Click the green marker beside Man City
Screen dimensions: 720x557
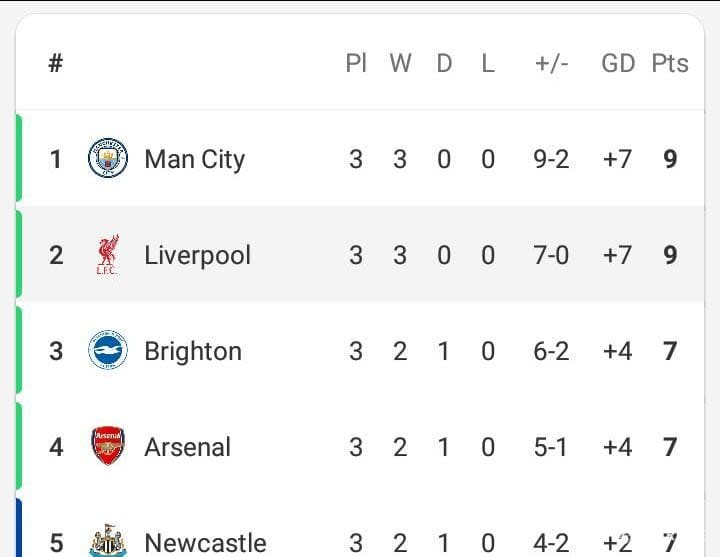(19, 158)
